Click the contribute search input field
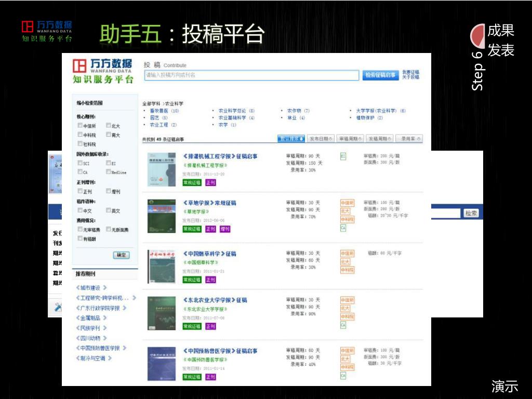Image resolution: width=532 pixels, height=399 pixels. pos(251,75)
